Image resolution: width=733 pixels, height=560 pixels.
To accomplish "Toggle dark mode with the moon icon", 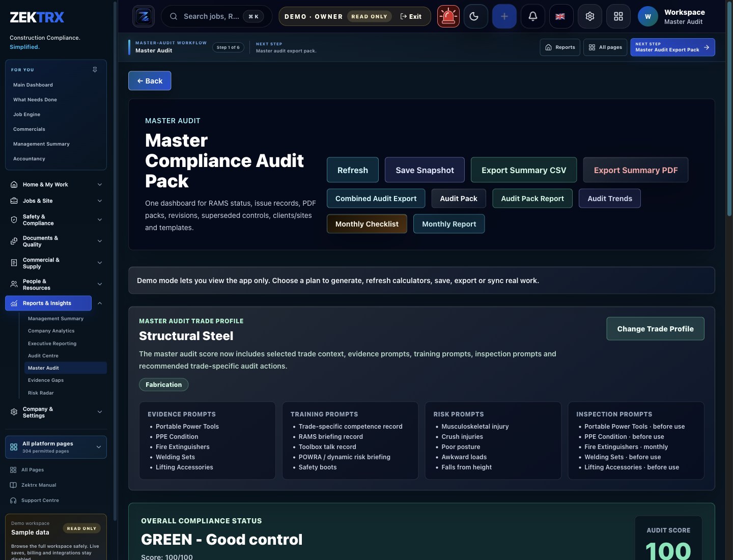I will pyautogui.click(x=476, y=16).
